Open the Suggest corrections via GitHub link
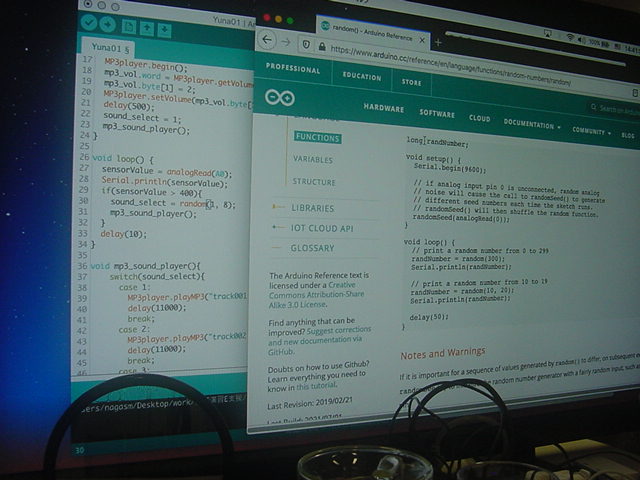 (x=319, y=340)
